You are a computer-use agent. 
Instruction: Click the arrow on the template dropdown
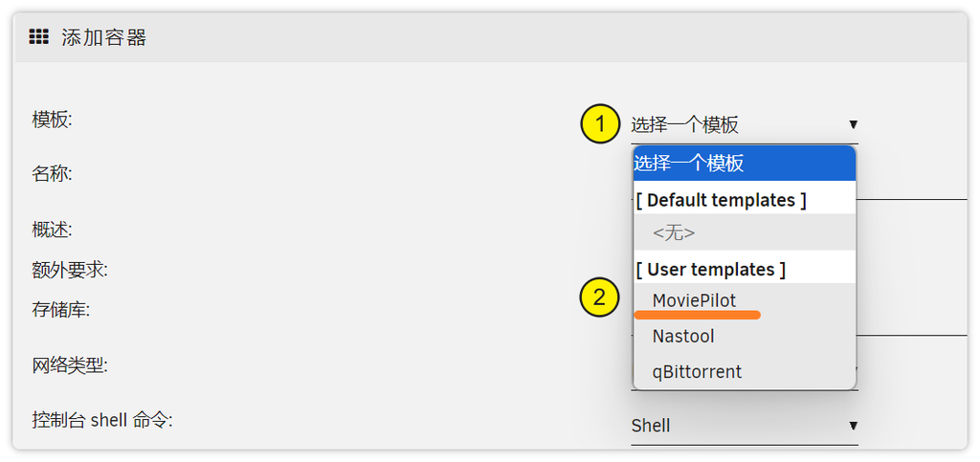tap(853, 124)
